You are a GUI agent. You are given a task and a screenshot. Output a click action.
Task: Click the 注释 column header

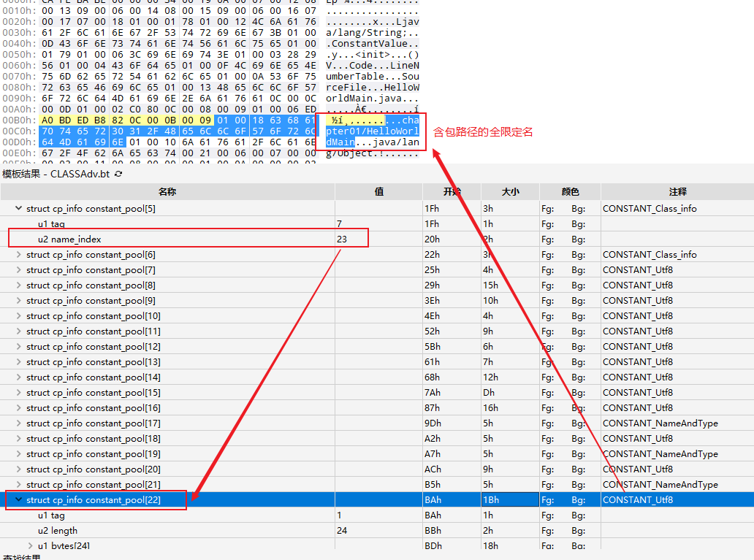pyautogui.click(x=677, y=191)
